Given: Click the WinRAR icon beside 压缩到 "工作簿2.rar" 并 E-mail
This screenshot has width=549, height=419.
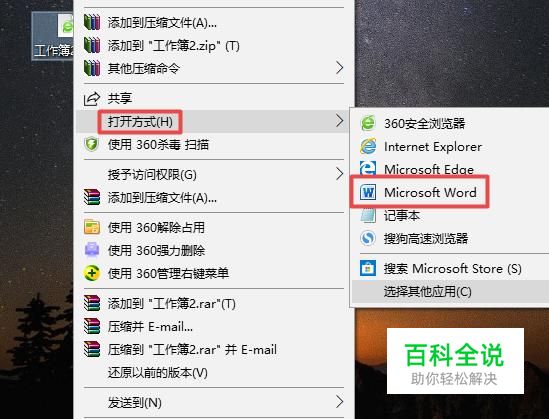Looking at the screenshot, I should click(x=92, y=349).
